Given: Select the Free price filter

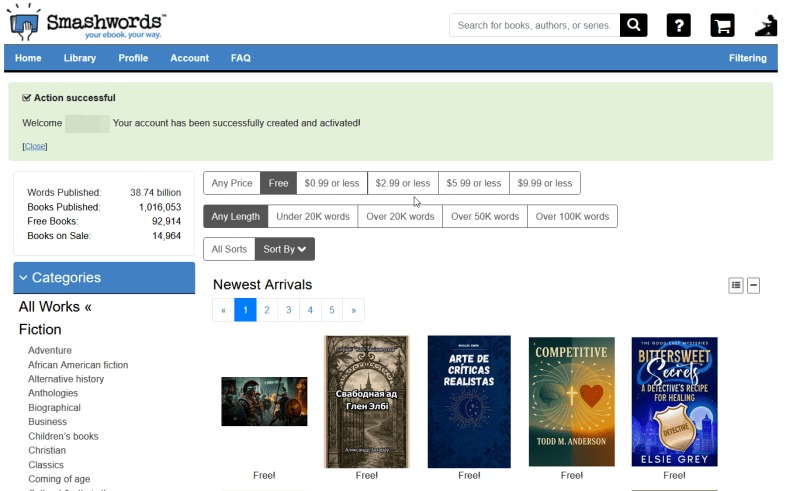Looking at the screenshot, I should 278,183.
